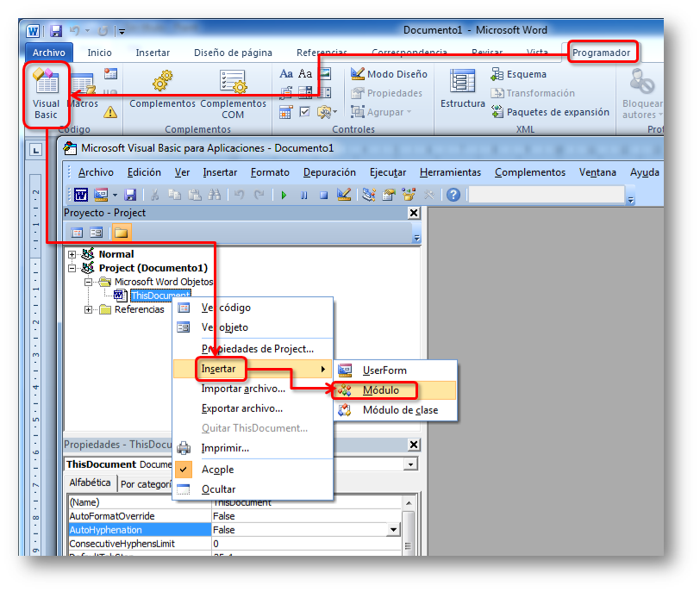Image resolution: width=700 pixels, height=592 pixels.
Task: Toggle Folders view in Project panel
Action: pos(121,233)
